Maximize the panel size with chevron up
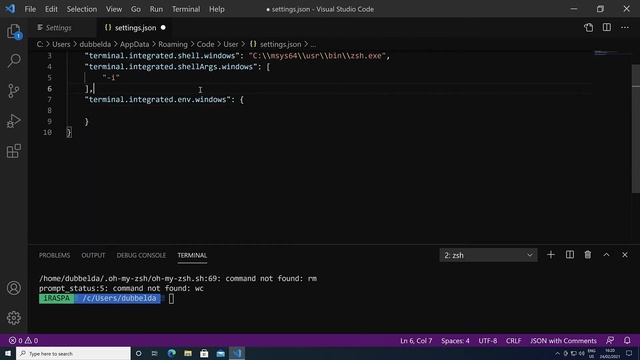This screenshot has height=360, width=640. tap(607, 255)
